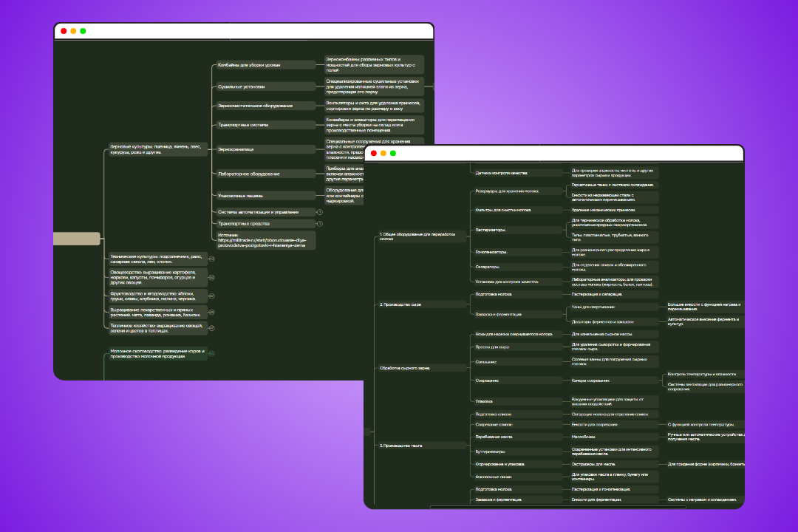Select the Фильтры для очистки молока node
Viewport: 798px width, 532px height.
click(517, 210)
